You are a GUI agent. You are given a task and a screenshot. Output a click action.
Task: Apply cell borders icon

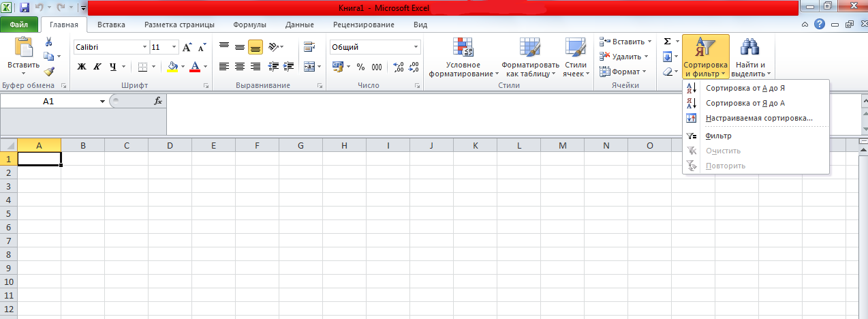pyautogui.click(x=142, y=67)
